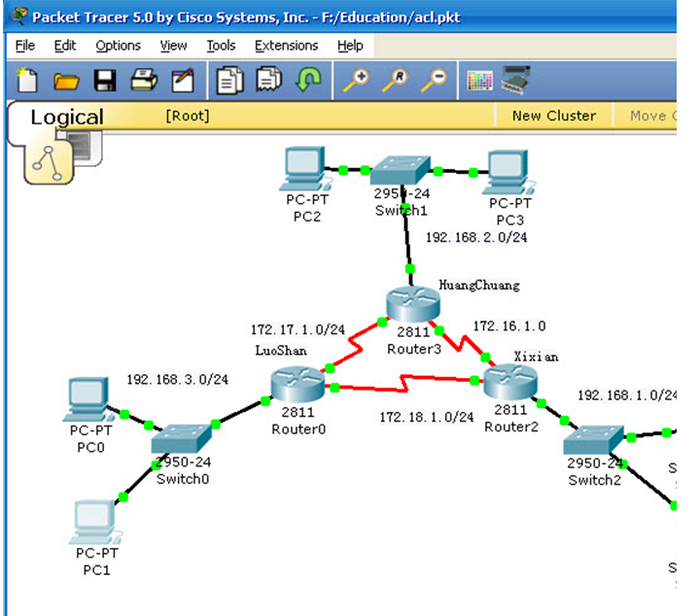The width and height of the screenshot is (700, 616).
Task: Click the Xixian text label
Action: [536, 357]
